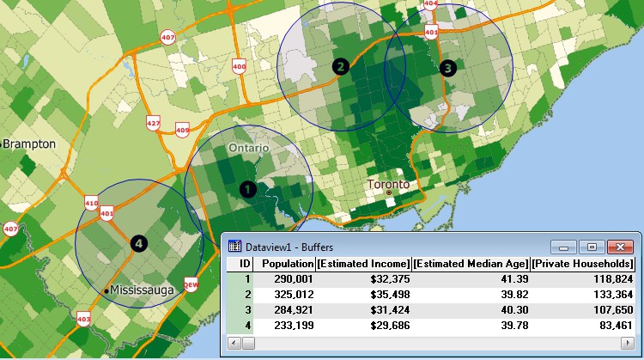This screenshot has width=644, height=360.
Task: Click buffer marker 1 on the map
Action: [246, 188]
